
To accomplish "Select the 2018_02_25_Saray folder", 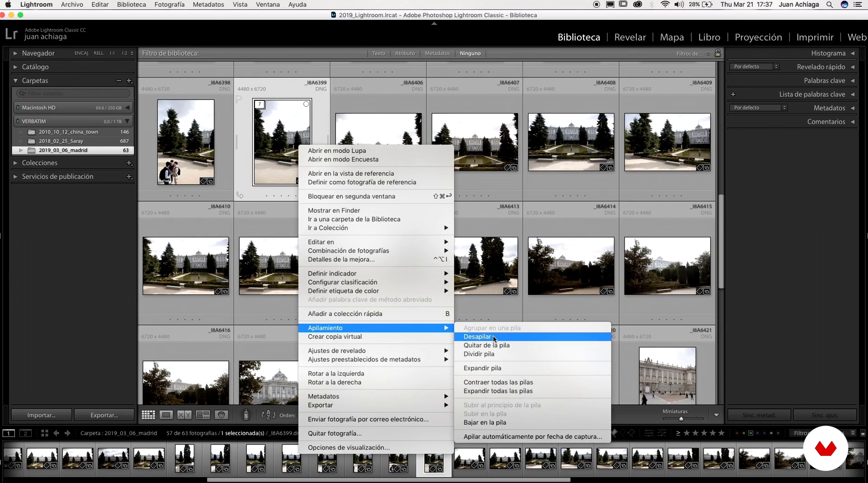I will click(61, 141).
